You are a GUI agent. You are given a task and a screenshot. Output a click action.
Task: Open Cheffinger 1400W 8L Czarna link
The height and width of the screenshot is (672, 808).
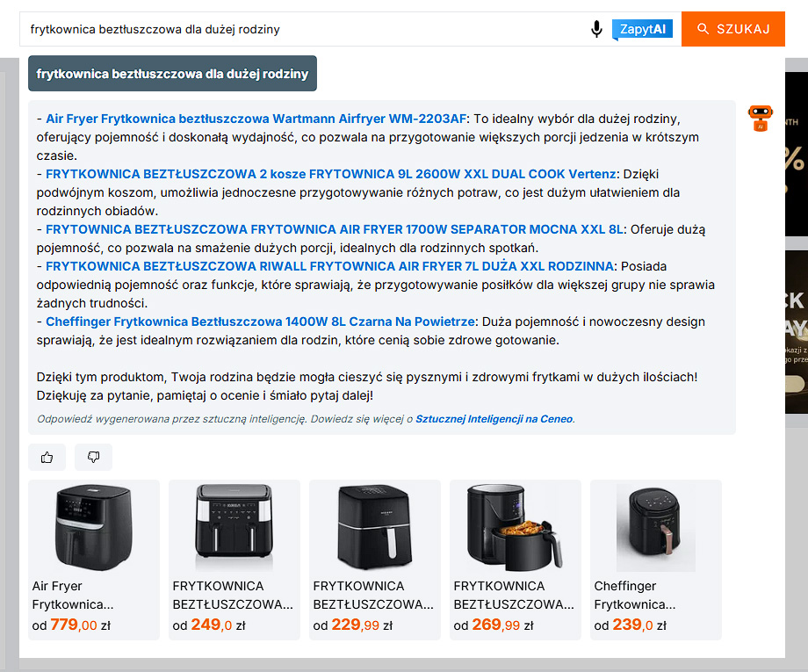click(x=261, y=322)
